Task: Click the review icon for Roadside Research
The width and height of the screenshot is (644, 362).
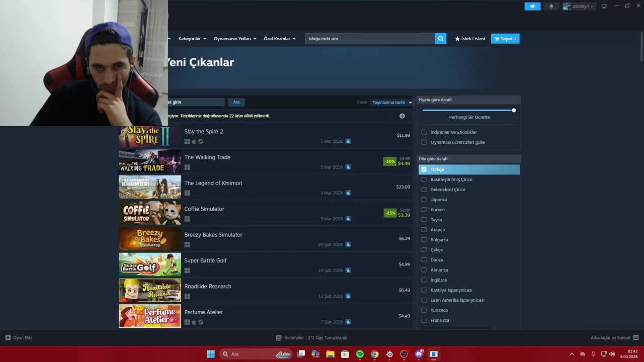Action: coord(348,296)
